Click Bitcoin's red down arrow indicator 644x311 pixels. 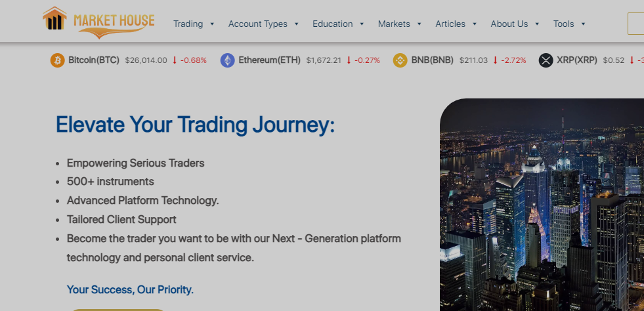click(x=175, y=60)
